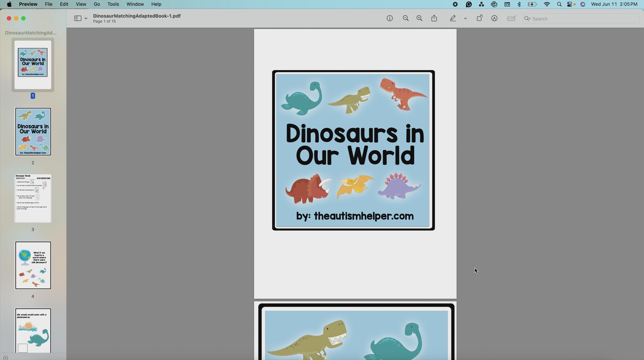Click the Rotate page icon
Viewport: 644px width, 360px height.
pos(480,19)
